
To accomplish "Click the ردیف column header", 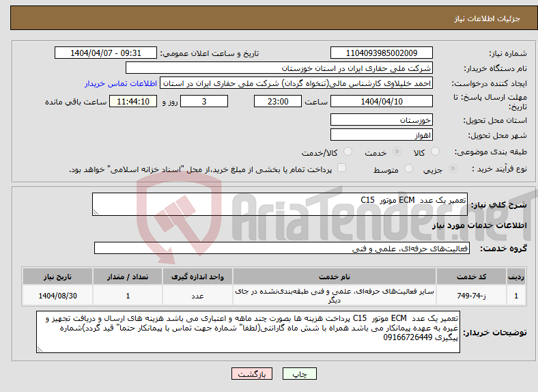I will point(516,277).
